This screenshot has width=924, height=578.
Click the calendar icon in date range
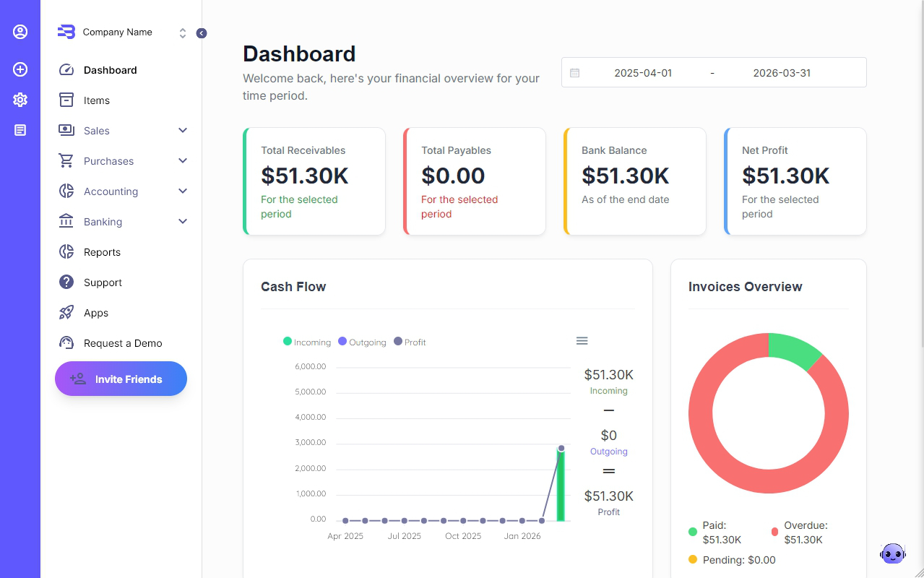575,73
